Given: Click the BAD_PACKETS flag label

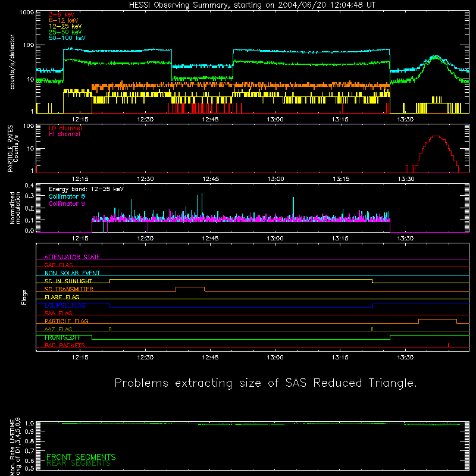Looking at the screenshot, I should tap(65, 345).
